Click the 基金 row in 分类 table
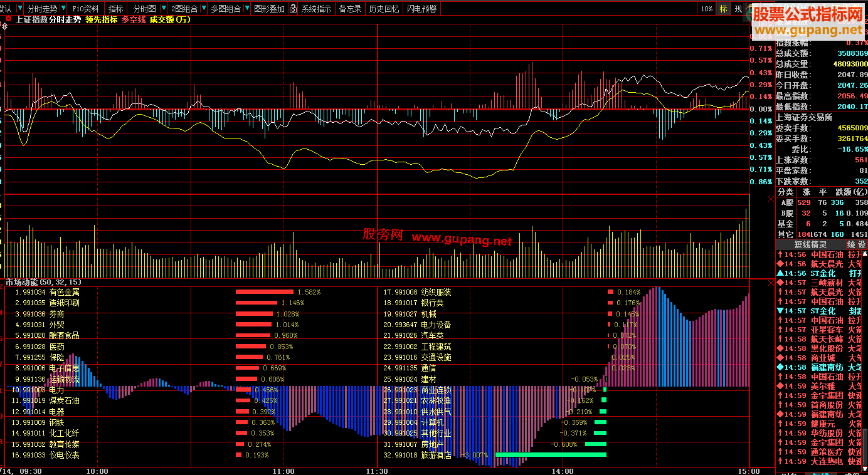The height and width of the screenshot is (475, 868). 822,224
